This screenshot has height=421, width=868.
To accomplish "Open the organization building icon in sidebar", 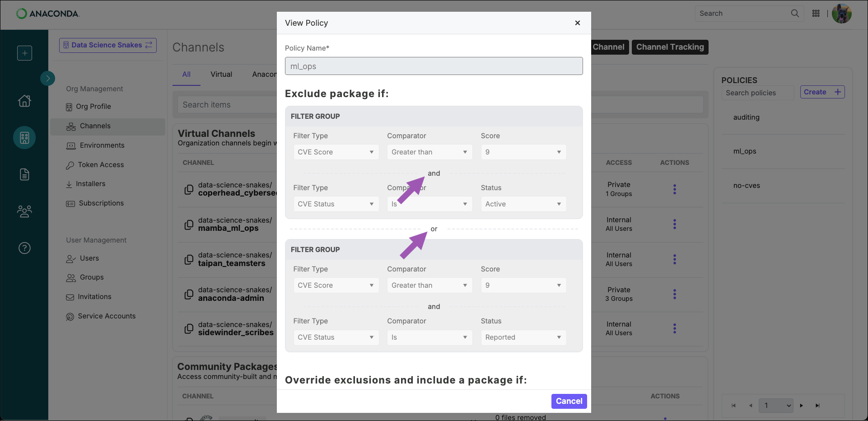I will pyautogui.click(x=24, y=137).
